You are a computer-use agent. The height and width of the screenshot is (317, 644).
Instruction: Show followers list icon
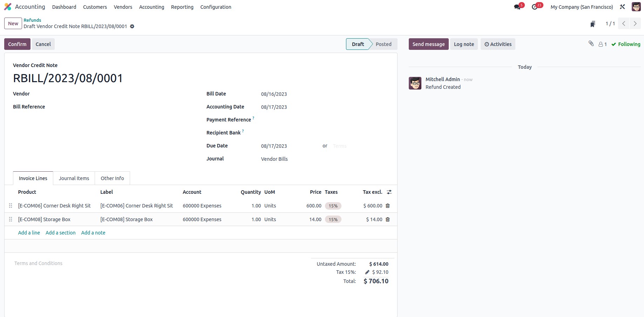point(603,44)
